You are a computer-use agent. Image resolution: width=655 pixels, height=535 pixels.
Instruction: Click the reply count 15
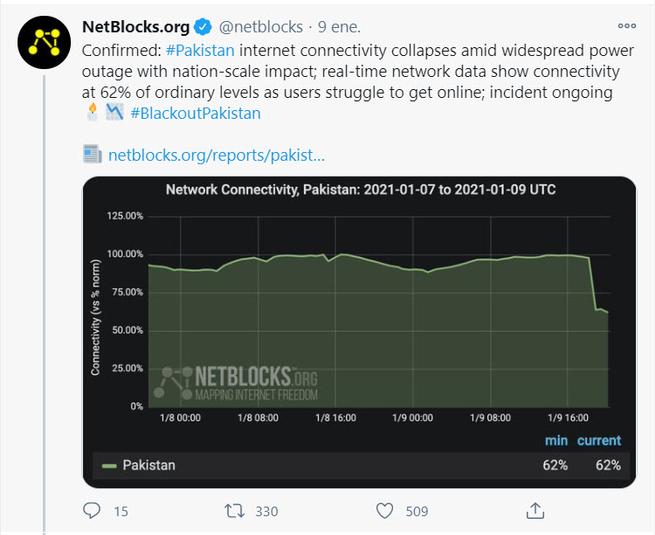121,511
